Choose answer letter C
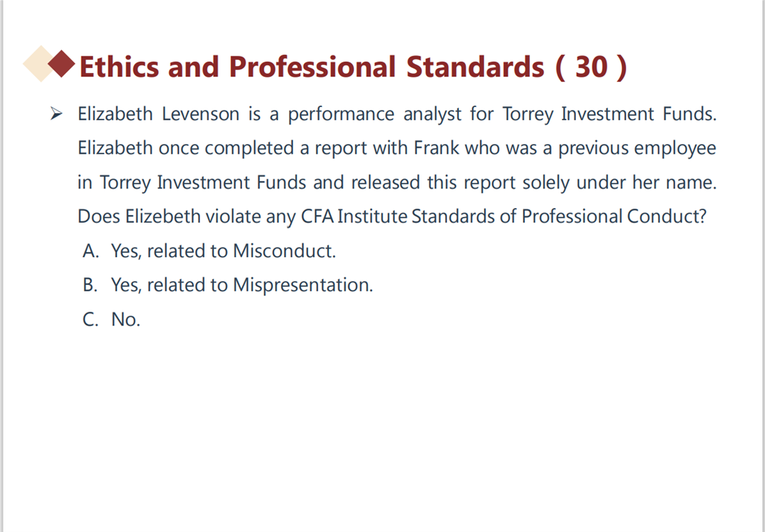765x532 pixels. (90, 320)
